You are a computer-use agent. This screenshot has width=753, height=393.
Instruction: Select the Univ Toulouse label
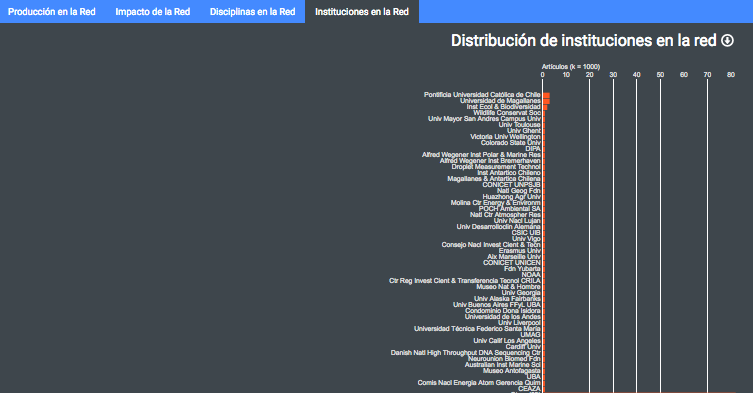pos(520,125)
